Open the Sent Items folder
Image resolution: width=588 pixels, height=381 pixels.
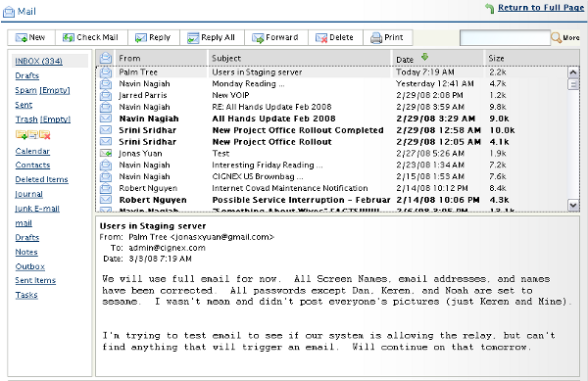pyautogui.click(x=35, y=280)
